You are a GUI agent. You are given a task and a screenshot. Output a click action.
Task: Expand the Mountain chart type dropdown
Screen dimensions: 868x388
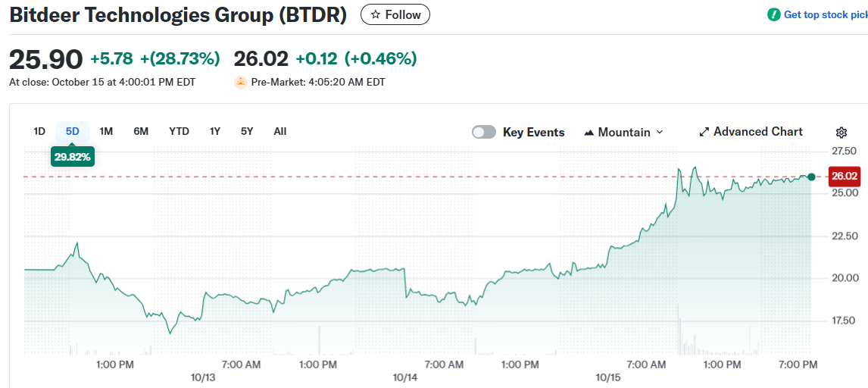[x=659, y=132]
